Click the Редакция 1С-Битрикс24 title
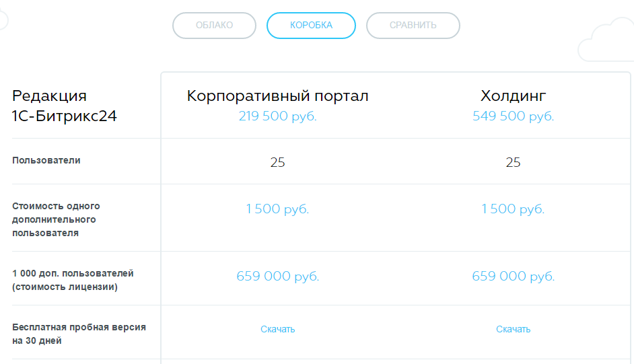634x364 pixels. pos(65,106)
